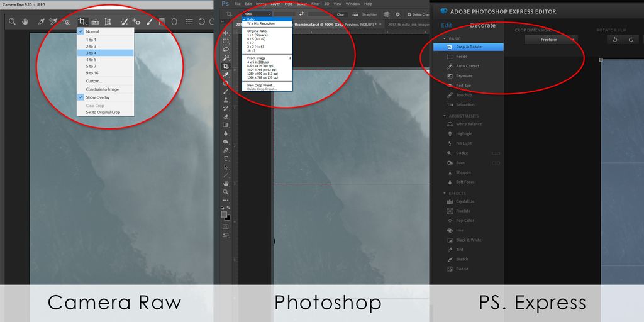This screenshot has height=322, width=644.
Task: Click the Camera Raw Crop tool icon
Action: (82, 22)
